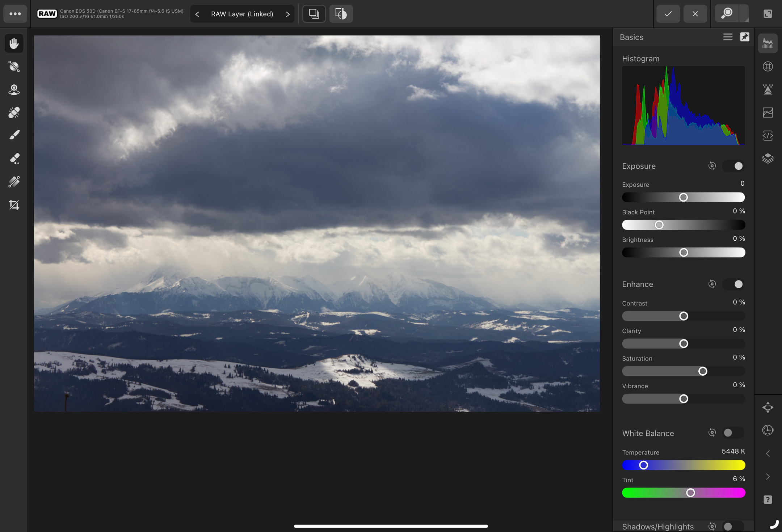Image resolution: width=782 pixels, height=532 pixels.
Task: Select the Healing Brush tool
Action: tap(14, 112)
